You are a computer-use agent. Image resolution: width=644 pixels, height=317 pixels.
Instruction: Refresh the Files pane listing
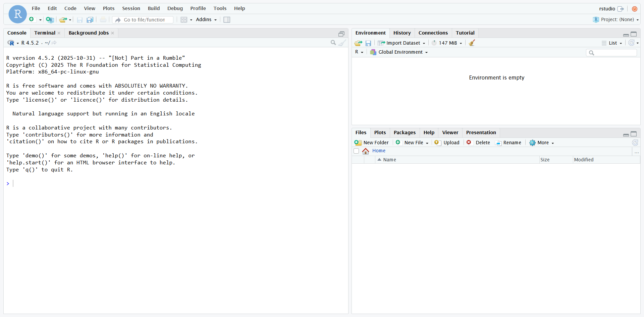pos(635,143)
